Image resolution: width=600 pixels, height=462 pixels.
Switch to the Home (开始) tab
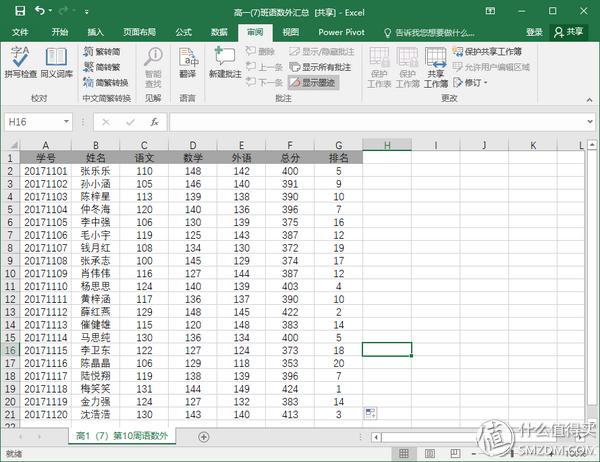60,32
